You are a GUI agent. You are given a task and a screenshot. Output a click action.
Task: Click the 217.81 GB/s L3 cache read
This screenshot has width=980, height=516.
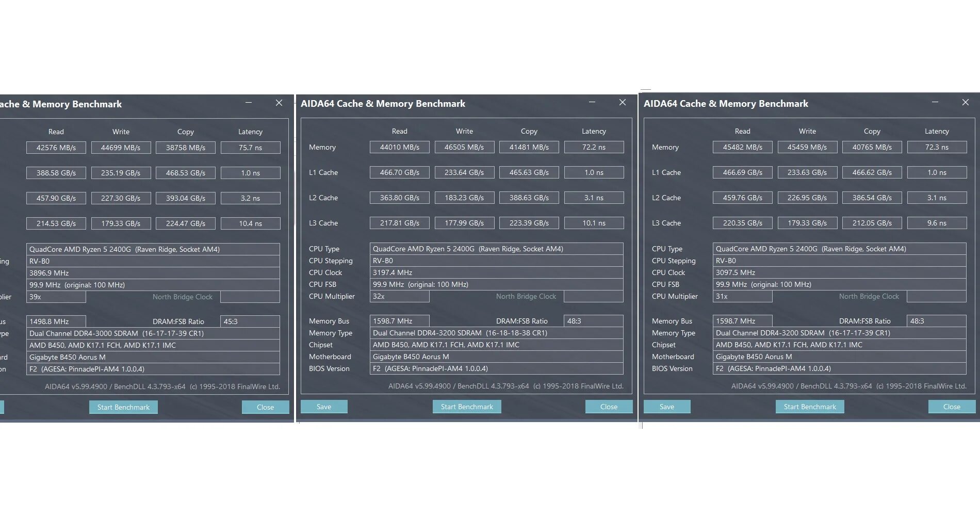(x=400, y=223)
